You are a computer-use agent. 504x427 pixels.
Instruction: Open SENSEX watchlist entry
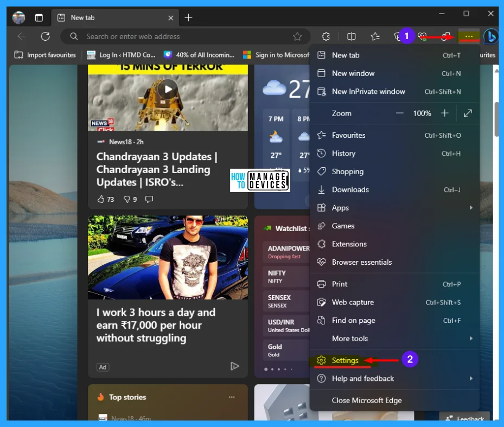(286, 301)
